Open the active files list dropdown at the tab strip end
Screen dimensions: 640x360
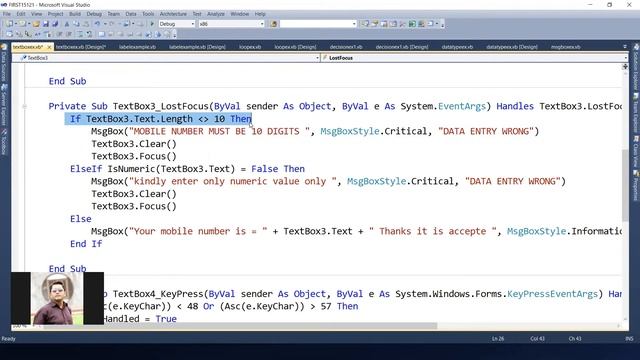625,47
